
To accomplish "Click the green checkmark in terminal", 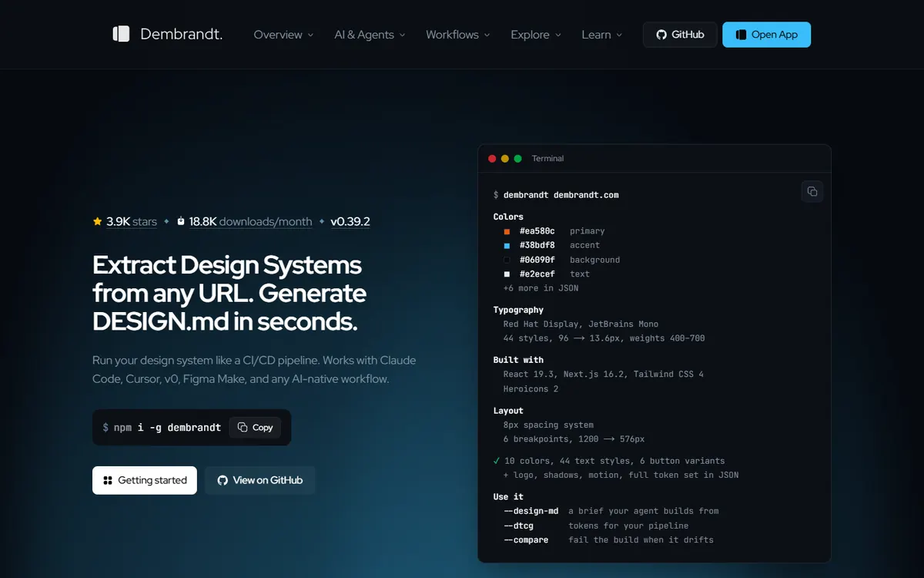I will 497,461.
